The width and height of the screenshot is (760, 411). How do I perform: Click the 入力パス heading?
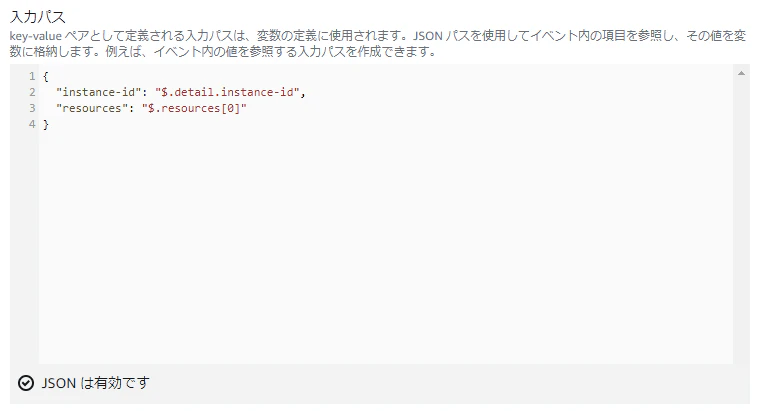[37, 17]
